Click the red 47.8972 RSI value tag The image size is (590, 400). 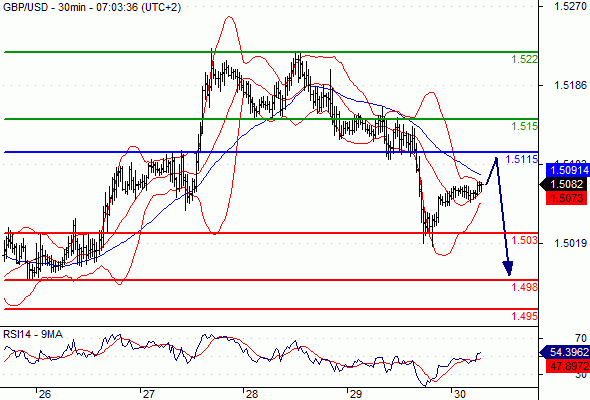click(568, 366)
